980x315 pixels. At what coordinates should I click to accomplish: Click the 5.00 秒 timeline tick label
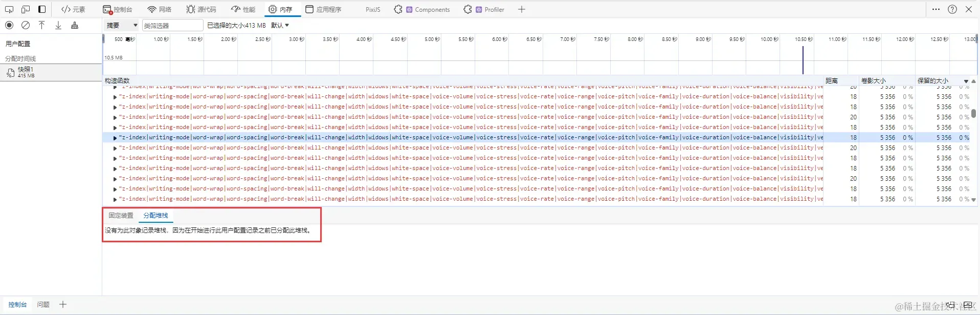tap(432, 39)
